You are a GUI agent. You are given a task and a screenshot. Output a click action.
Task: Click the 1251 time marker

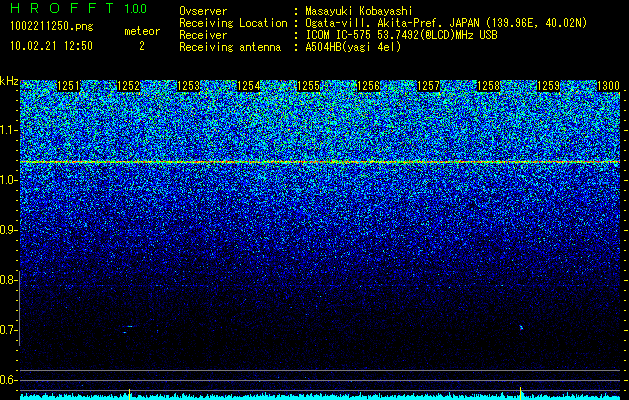pos(69,86)
